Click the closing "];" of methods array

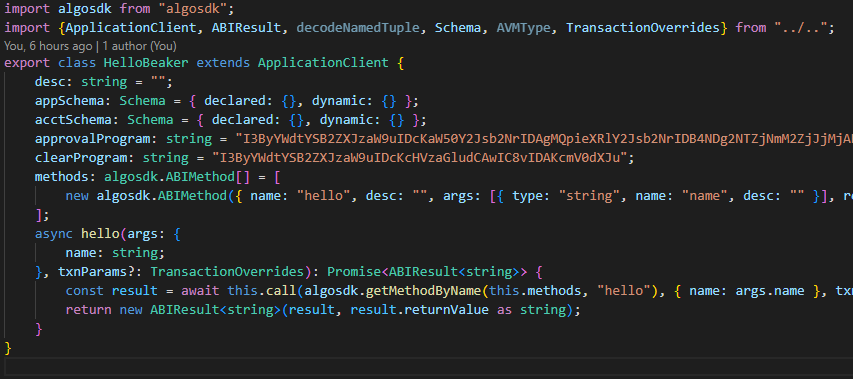[x=42, y=215]
